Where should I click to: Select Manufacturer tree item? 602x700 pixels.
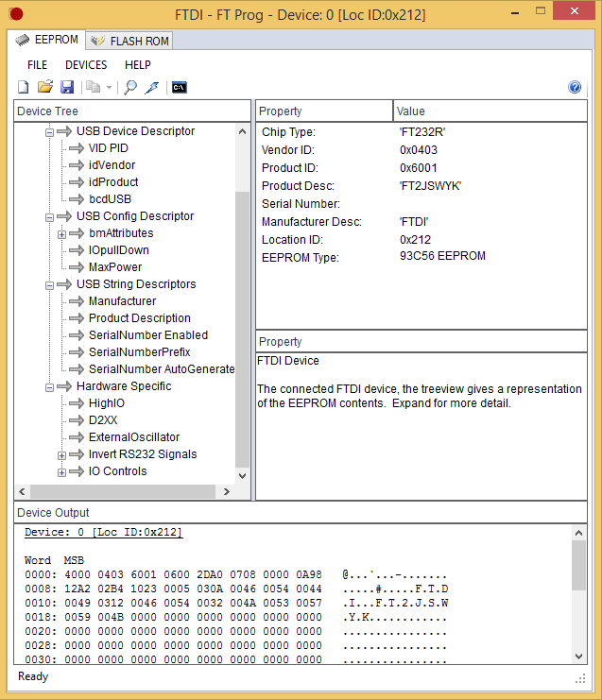click(x=122, y=301)
